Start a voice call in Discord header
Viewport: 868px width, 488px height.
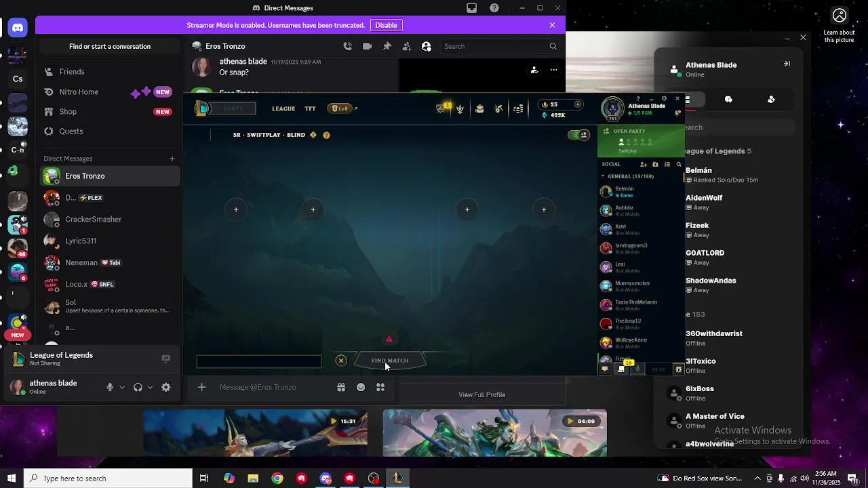click(347, 46)
